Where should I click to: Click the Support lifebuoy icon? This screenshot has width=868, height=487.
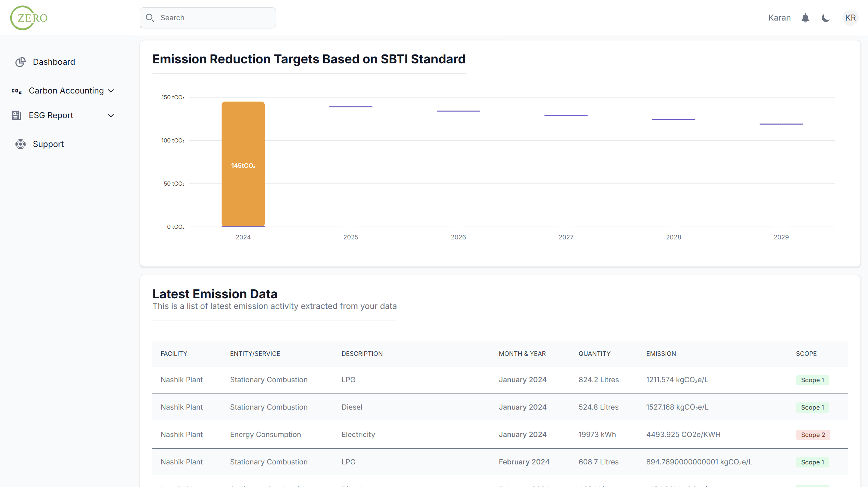pos(21,144)
